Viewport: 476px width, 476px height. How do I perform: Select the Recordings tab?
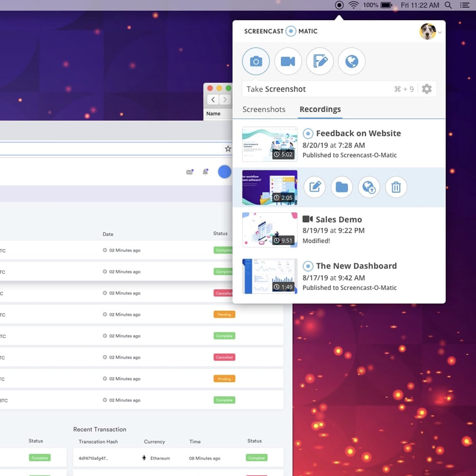click(x=320, y=109)
